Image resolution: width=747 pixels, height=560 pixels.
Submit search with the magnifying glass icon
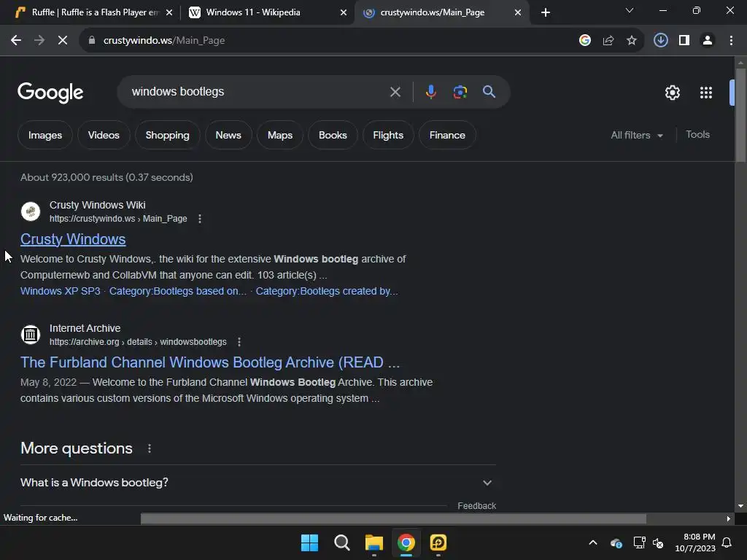pos(489,91)
